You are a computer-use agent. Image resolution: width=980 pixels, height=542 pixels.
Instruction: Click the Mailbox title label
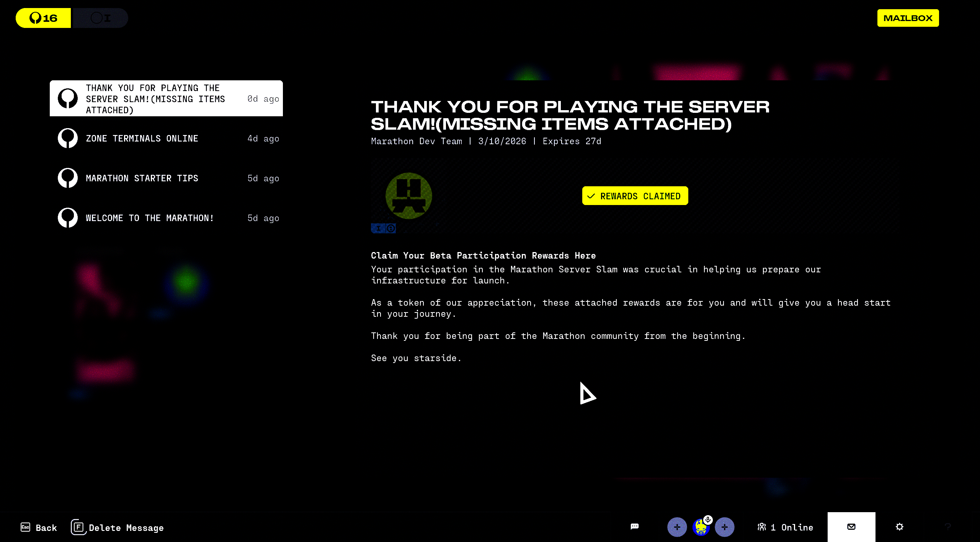[908, 18]
